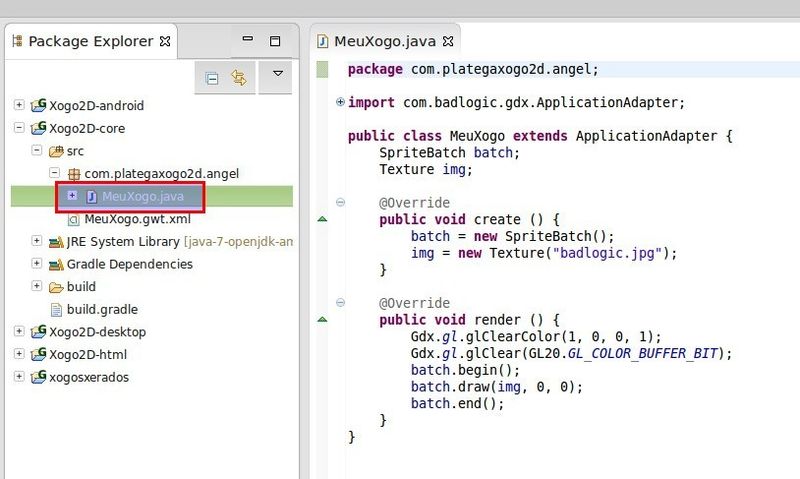Expand the folded import statements

coord(340,102)
